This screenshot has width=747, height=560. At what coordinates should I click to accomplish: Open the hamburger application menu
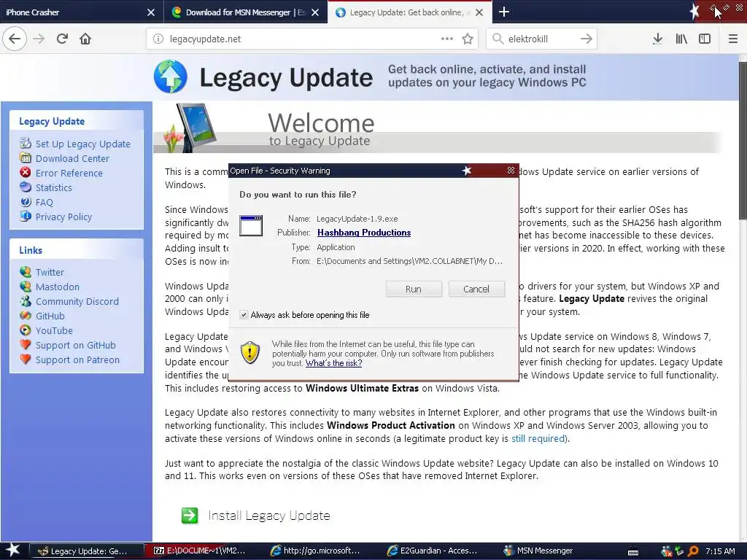[x=733, y=39]
